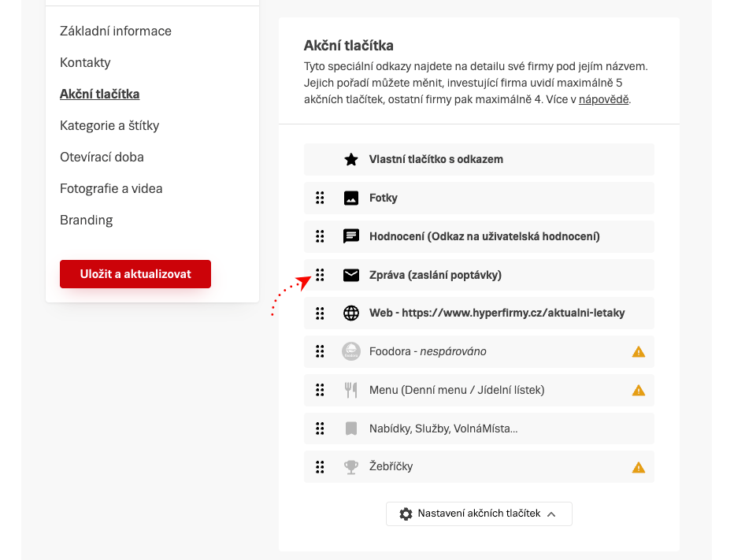Click the Menu fork and knife icon
The width and height of the screenshot is (734, 560).
coord(351,390)
